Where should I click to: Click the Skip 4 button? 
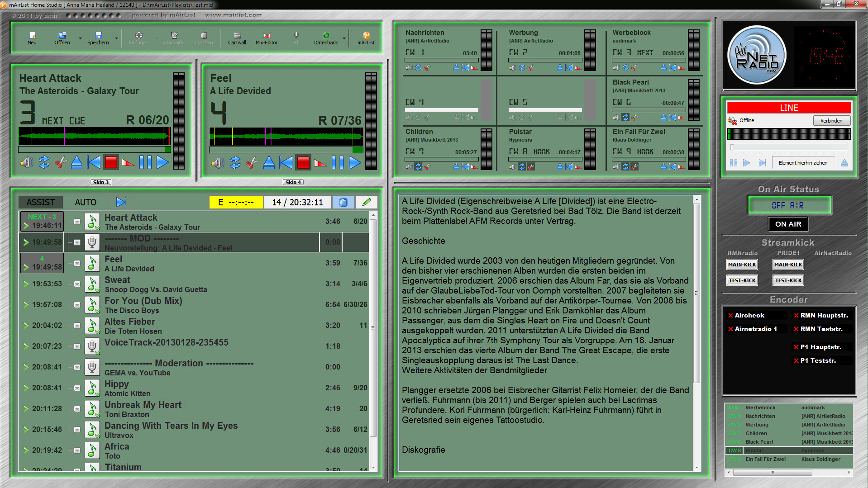293,182
